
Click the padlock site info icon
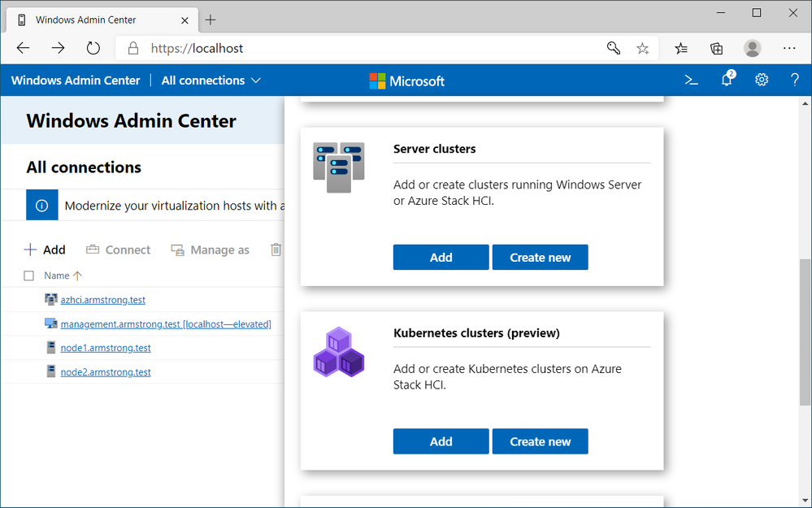coord(133,48)
